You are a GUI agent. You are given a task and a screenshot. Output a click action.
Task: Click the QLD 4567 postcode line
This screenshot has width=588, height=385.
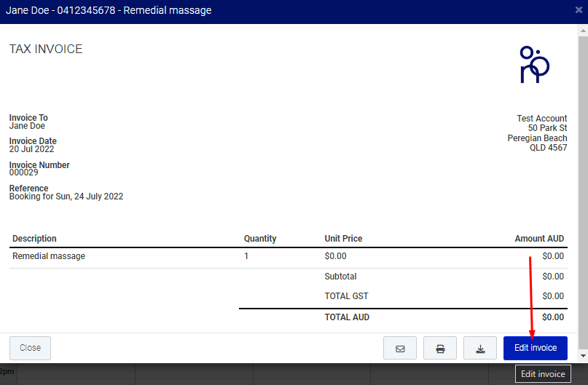548,148
